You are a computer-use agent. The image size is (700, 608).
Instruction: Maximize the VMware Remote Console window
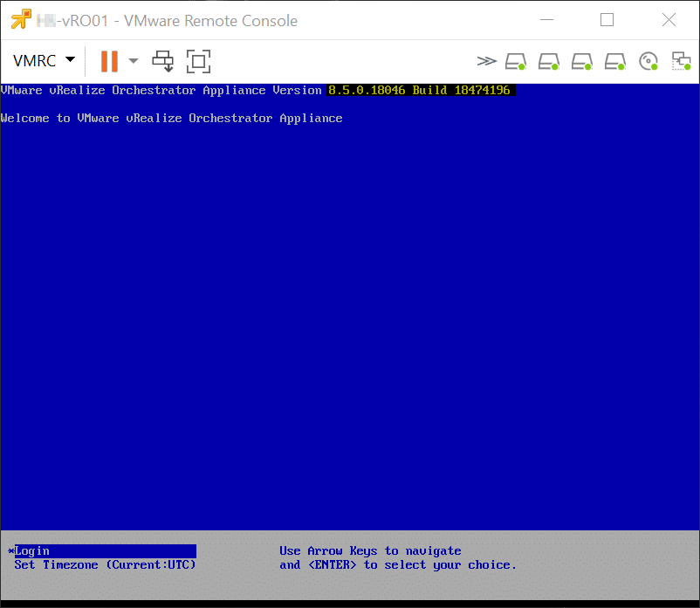click(607, 20)
